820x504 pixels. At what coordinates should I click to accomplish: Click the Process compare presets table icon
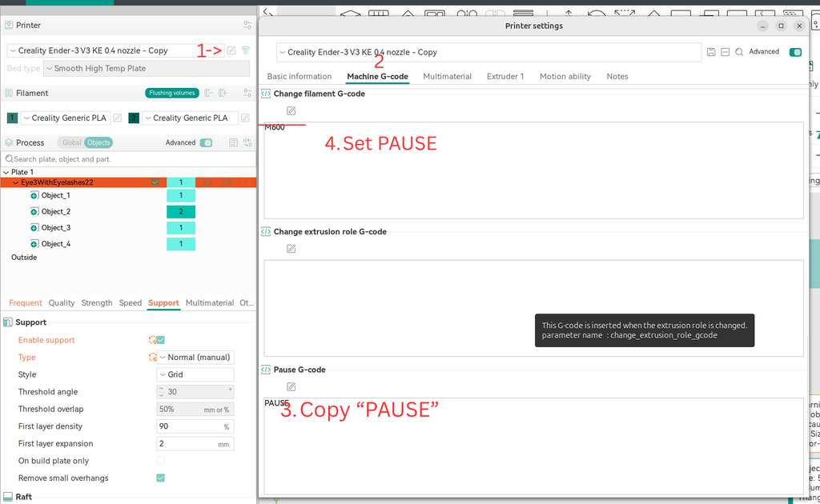[233, 142]
